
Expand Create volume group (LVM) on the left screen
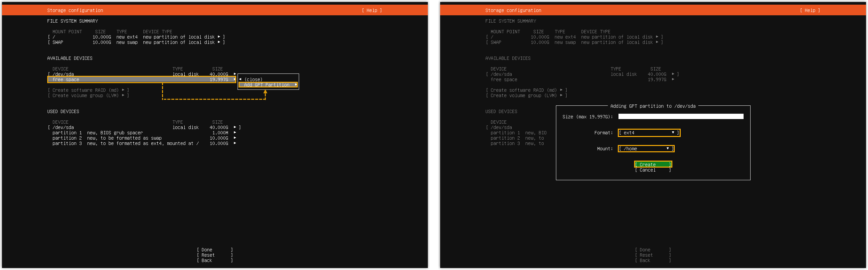click(88, 96)
